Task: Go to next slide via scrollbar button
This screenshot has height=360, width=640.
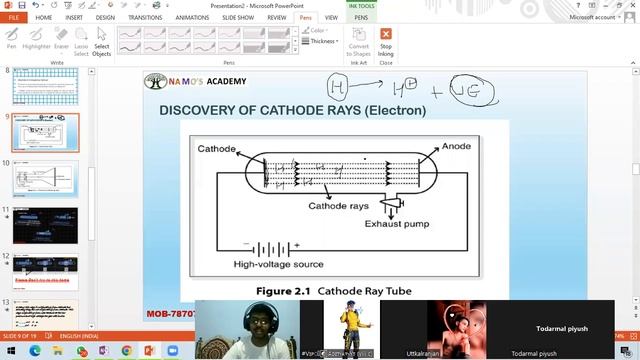Action: pyautogui.click(x=636, y=316)
